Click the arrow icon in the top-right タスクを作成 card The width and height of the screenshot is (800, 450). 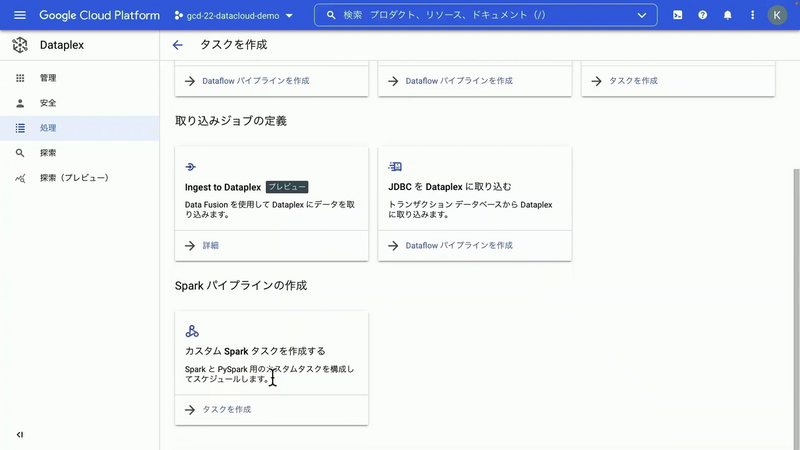(596, 81)
